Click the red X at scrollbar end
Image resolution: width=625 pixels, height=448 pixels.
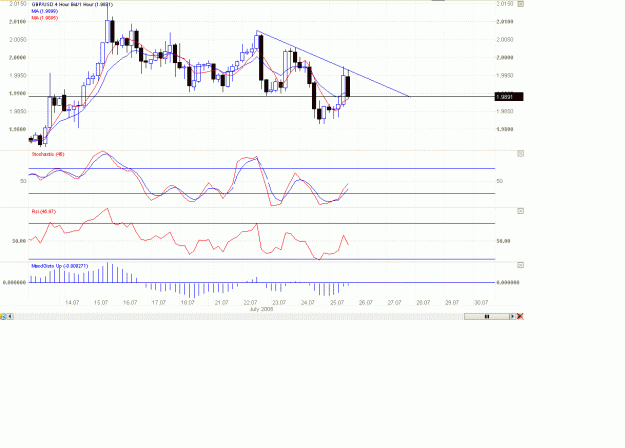[520, 316]
